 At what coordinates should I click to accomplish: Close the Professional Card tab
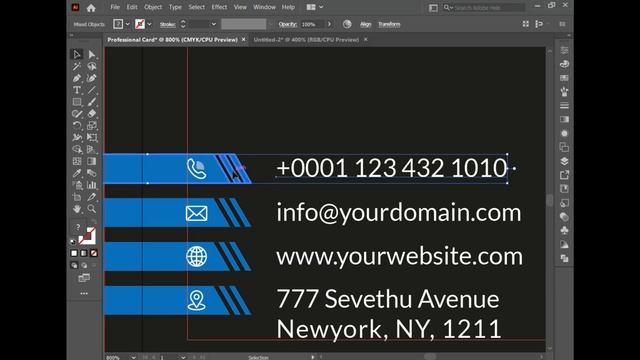[244, 40]
